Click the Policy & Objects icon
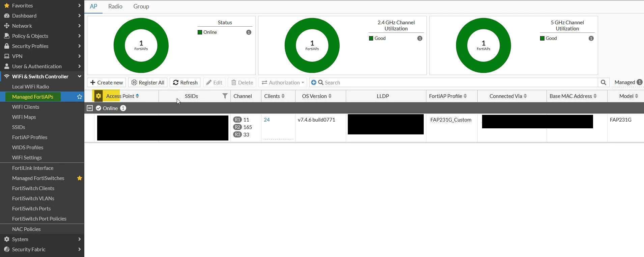This screenshot has width=644, height=257. click(x=6, y=36)
